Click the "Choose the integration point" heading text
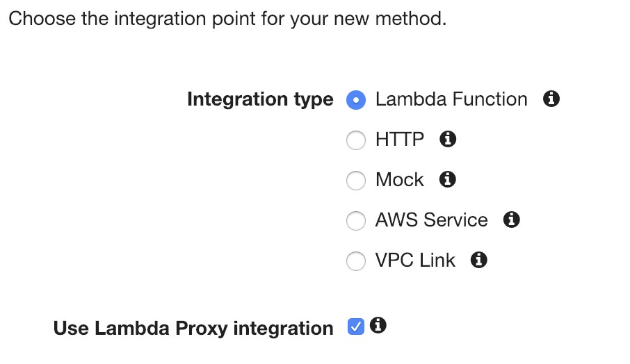This screenshot has width=630, height=364. [227, 19]
